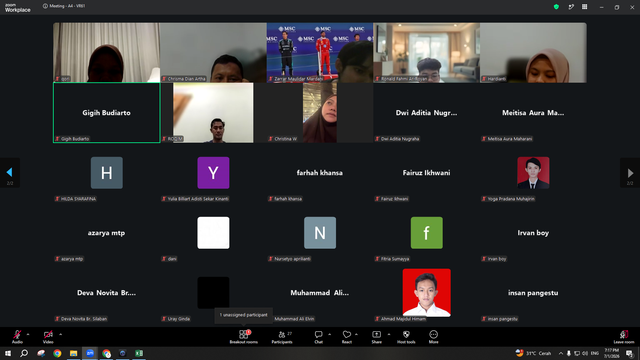Expand the arrow next to Chat
Image resolution: width=640 pixels, height=360 pixels.
pos(329,334)
